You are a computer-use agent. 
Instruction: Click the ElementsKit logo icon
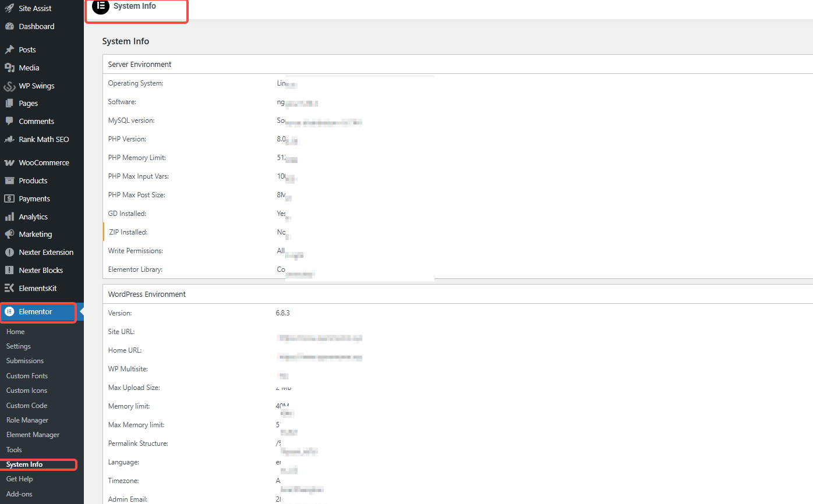(9, 288)
